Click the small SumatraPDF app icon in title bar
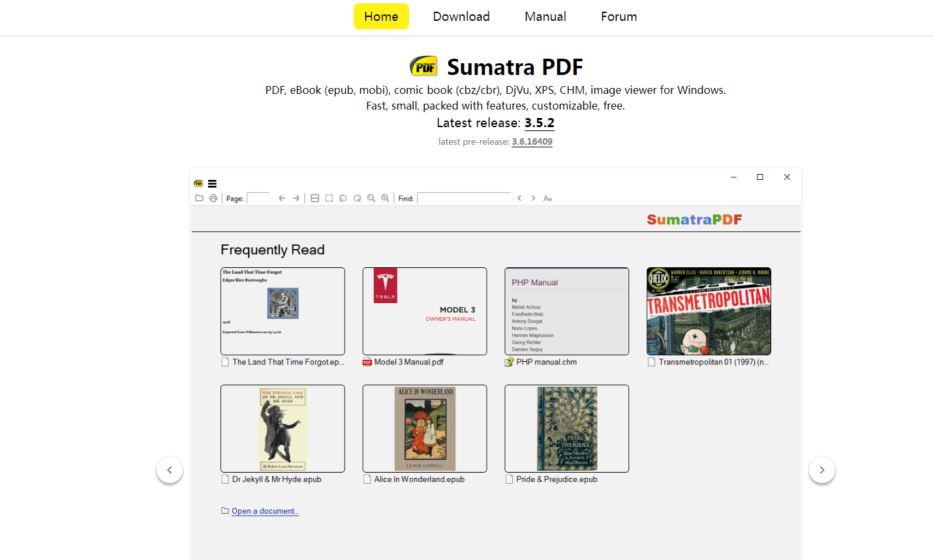The height and width of the screenshot is (560, 933). pos(198,184)
